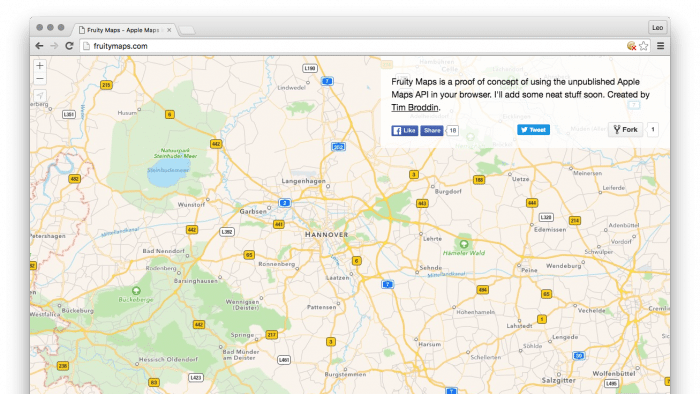Click the Bückeburg town label
This screenshot has height=394, width=700.
click(78, 310)
